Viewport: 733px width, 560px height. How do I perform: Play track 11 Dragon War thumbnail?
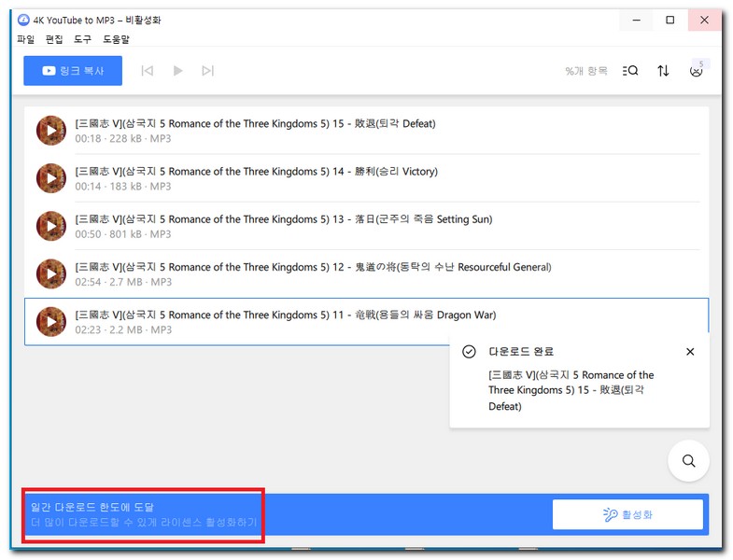(x=51, y=322)
